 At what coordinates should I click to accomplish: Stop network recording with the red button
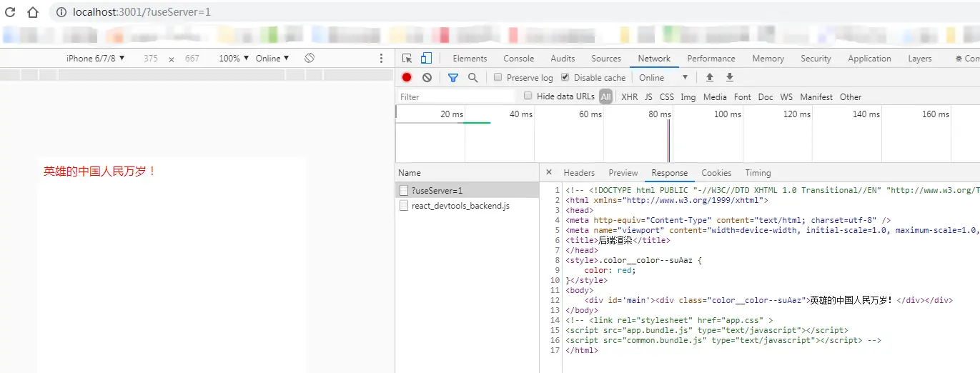[x=407, y=77]
